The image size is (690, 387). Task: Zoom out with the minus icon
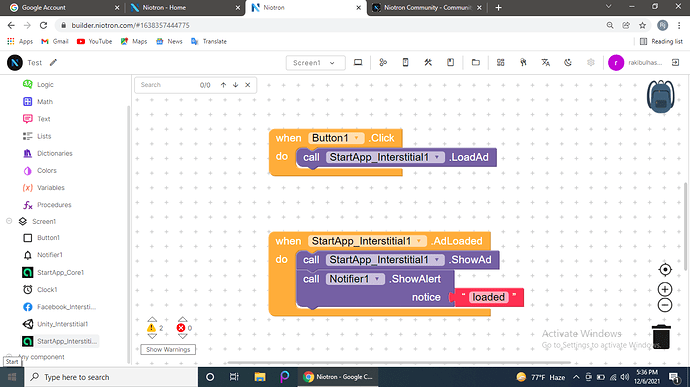tap(665, 305)
